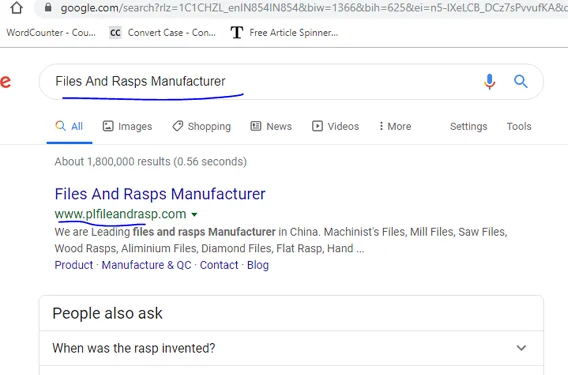Viewport: 568px width, 375px height.
Task: Click the padlock site security icon
Action: point(48,8)
